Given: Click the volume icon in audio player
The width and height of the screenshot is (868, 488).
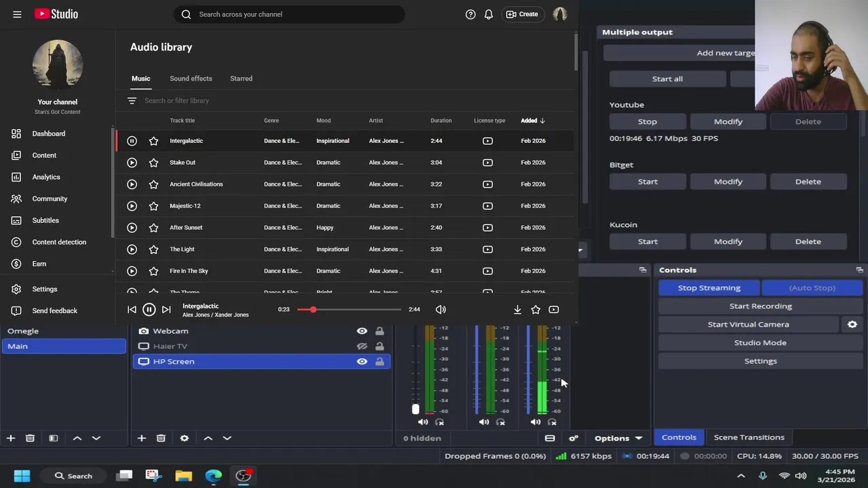Looking at the screenshot, I should pos(441,310).
